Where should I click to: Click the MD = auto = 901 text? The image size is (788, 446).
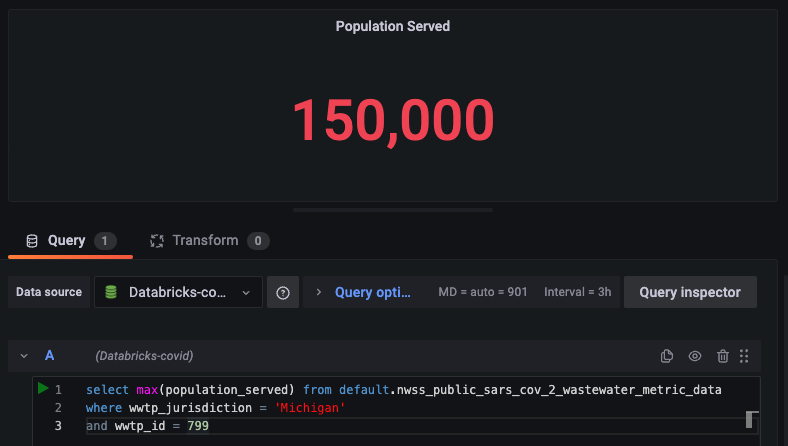pos(483,292)
